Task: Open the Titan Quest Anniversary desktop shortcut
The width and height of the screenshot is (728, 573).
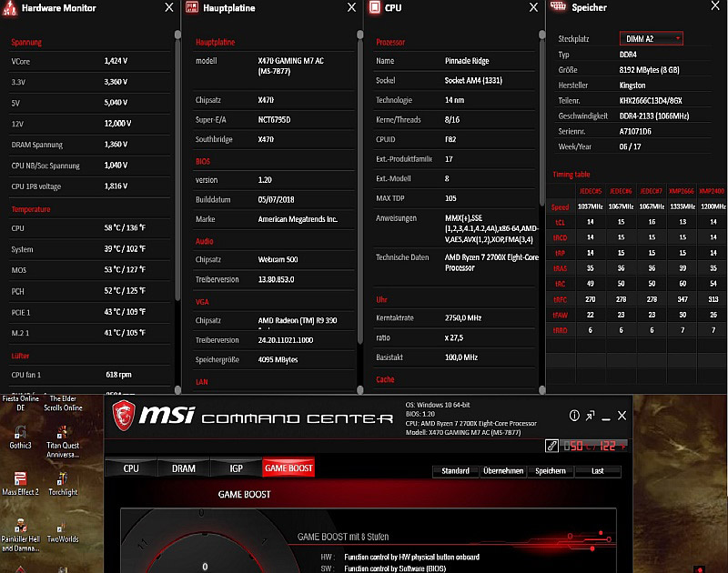Action: pyautogui.click(x=63, y=442)
